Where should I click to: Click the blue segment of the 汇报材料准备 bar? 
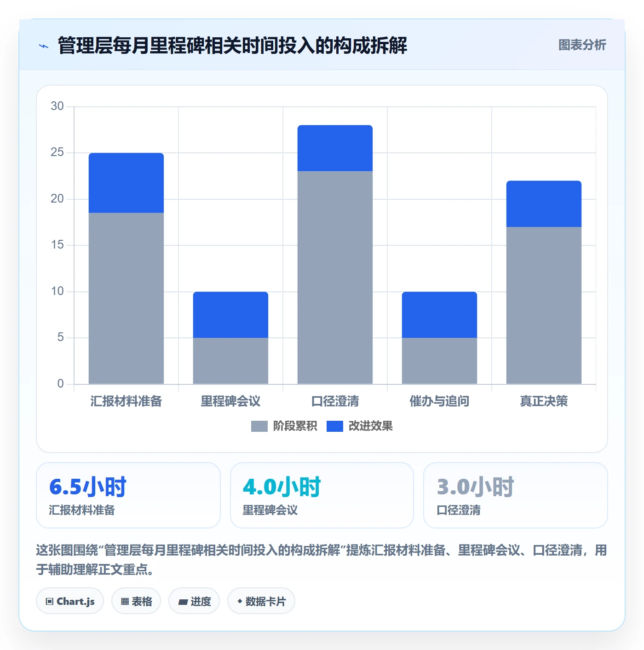point(126,183)
